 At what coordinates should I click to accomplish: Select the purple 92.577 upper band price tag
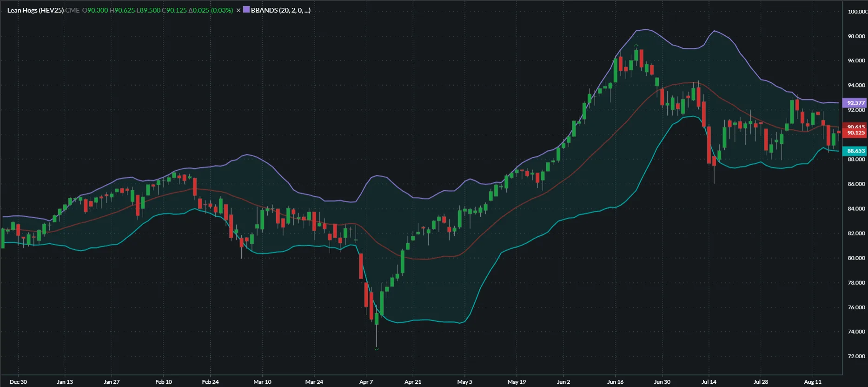tap(855, 103)
